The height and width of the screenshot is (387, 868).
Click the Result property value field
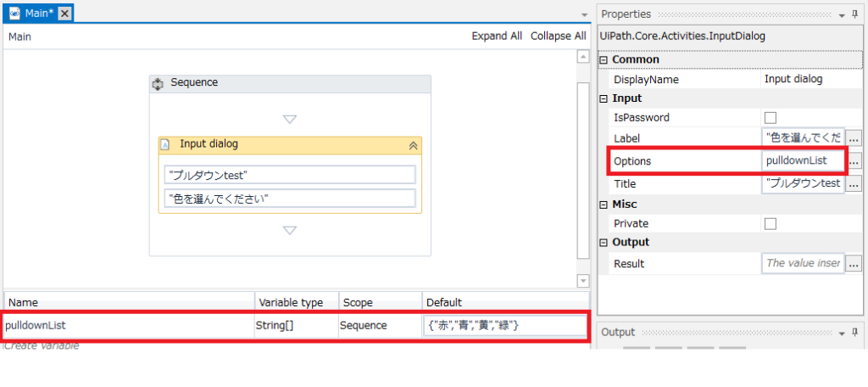[x=804, y=263]
